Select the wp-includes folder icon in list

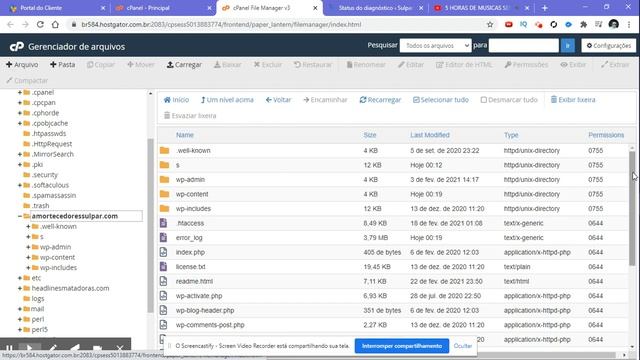pyautogui.click(x=164, y=209)
